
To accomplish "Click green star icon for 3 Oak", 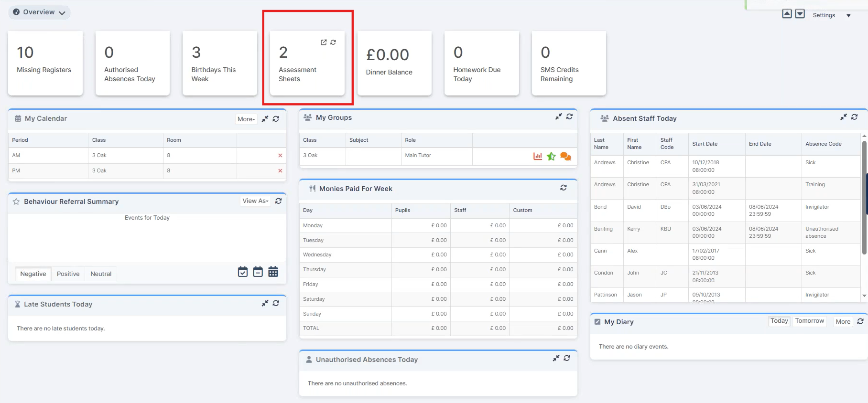I will click(551, 156).
